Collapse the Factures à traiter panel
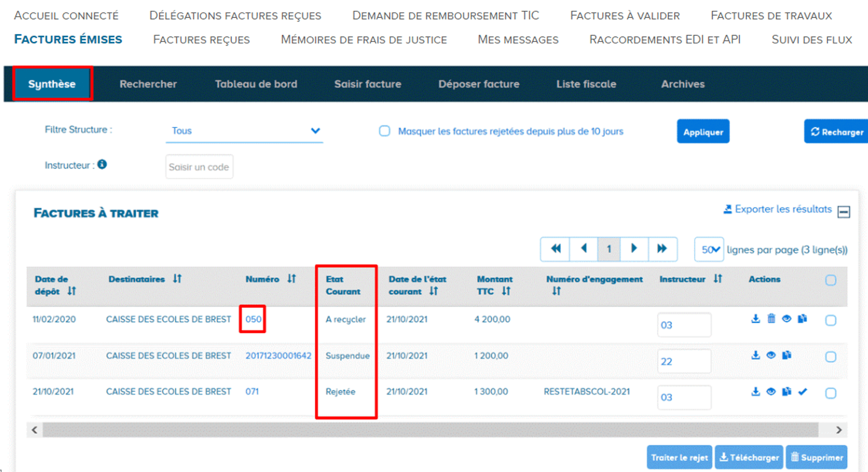Viewport: 868px width, 472px height. [844, 212]
